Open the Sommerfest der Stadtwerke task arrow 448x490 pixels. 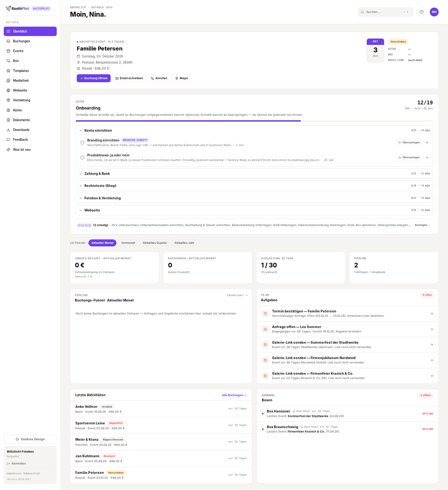[x=432, y=344]
